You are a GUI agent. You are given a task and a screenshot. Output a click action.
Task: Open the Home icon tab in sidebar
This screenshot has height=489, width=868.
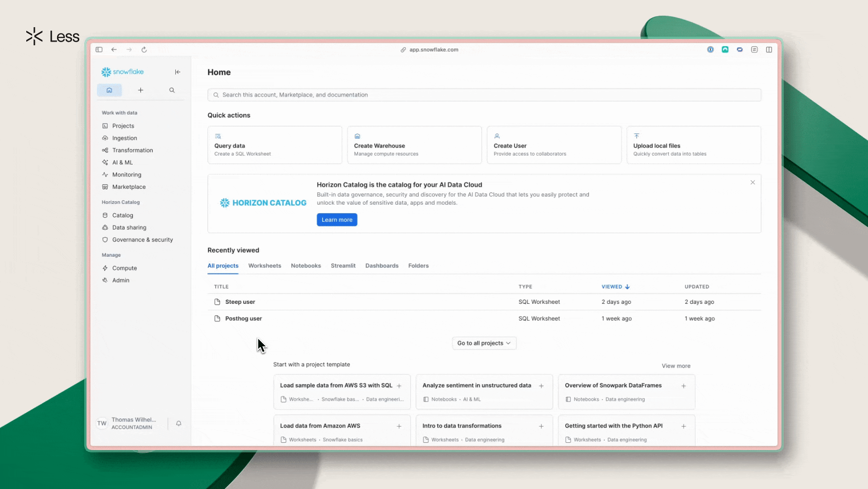(x=109, y=90)
